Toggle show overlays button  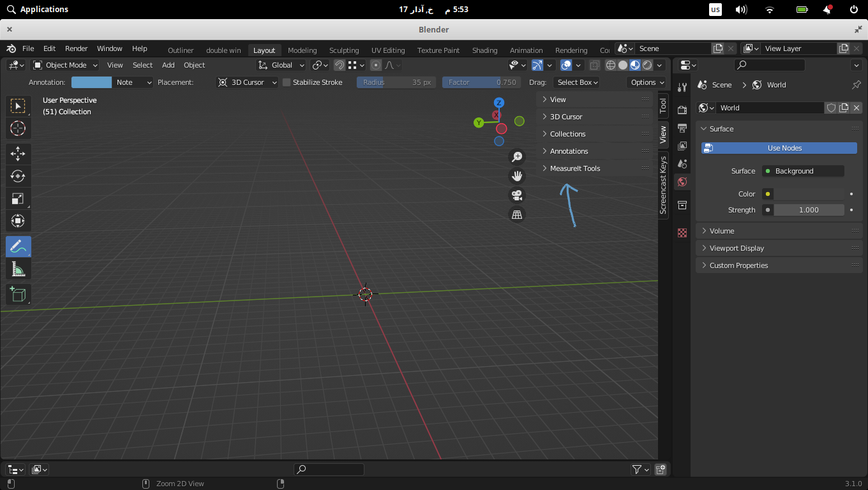point(566,65)
